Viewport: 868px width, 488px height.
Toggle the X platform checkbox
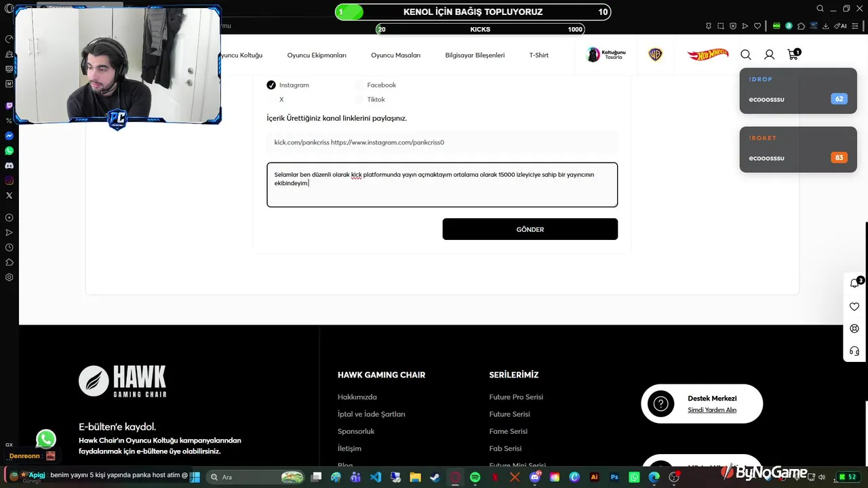pos(271,100)
